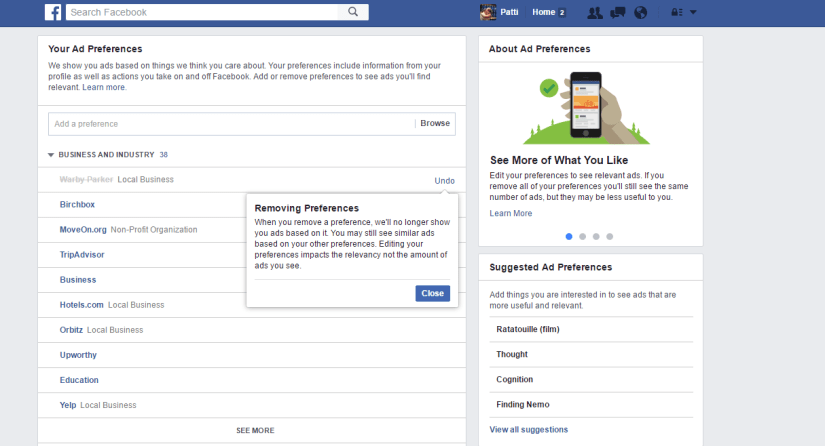825x446 pixels.
Task: Click the Facebook logo icon
Action: pyautogui.click(x=53, y=12)
